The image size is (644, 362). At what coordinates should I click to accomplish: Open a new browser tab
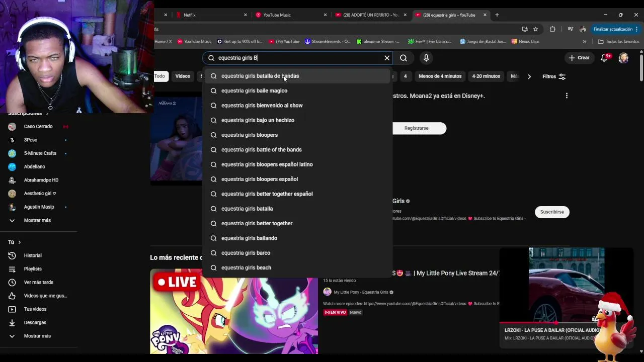[497, 15]
